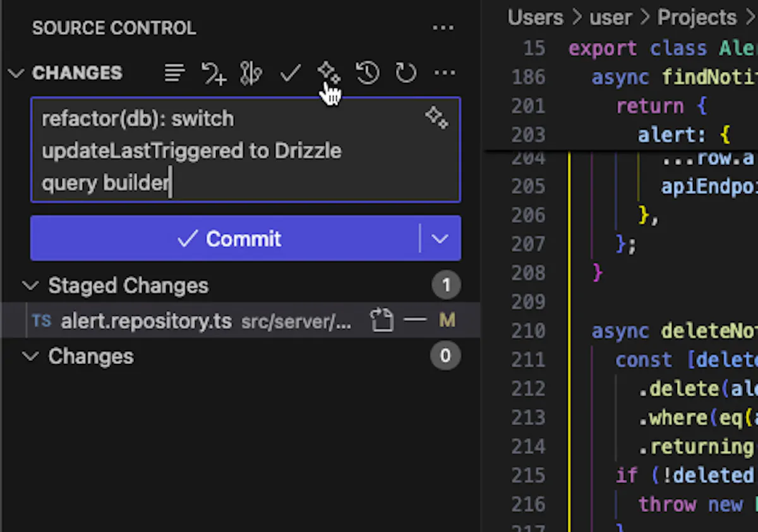This screenshot has width=758, height=532.
Task: Click the if (!deleted code on line 215
Action: (x=687, y=475)
